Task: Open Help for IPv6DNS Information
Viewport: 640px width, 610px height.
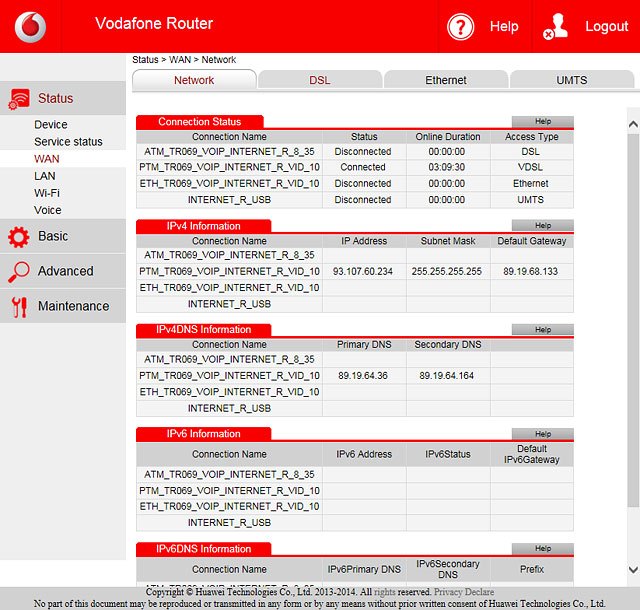Action: point(543,548)
